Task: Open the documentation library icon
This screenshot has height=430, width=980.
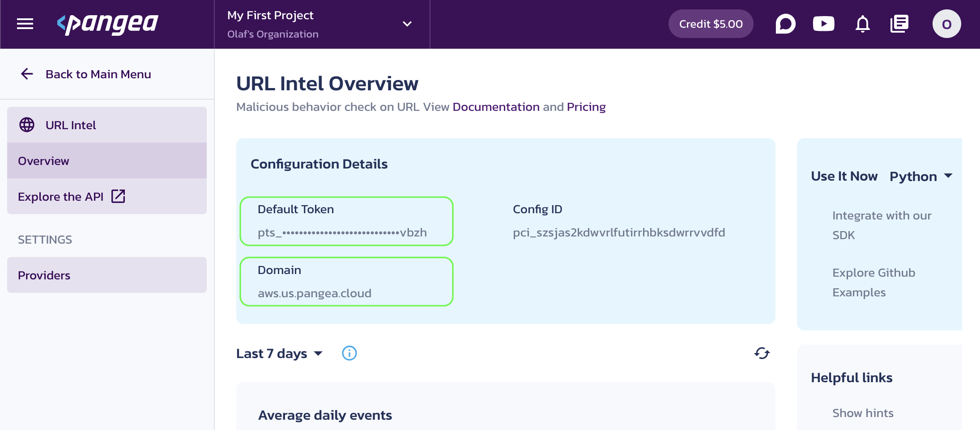Action: pyautogui.click(x=899, y=24)
